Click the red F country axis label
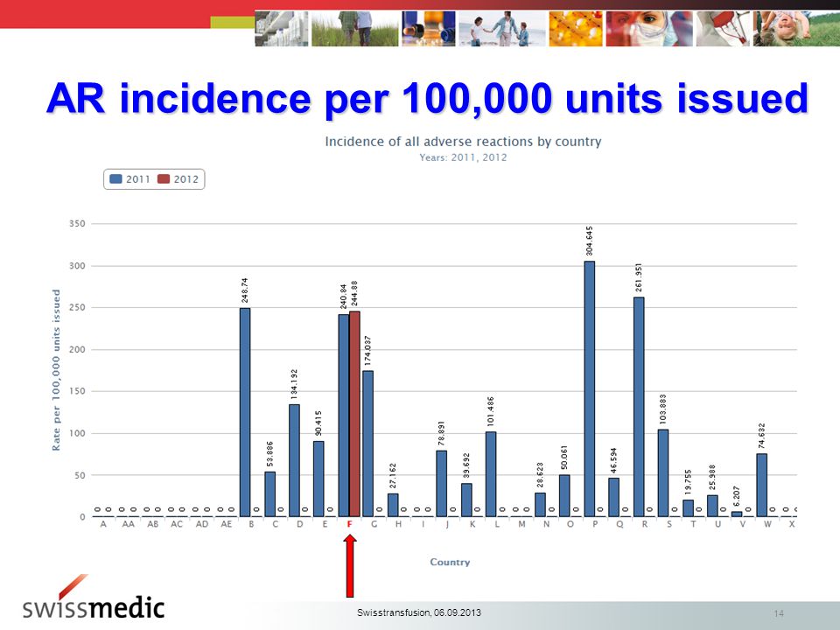 coord(349,524)
